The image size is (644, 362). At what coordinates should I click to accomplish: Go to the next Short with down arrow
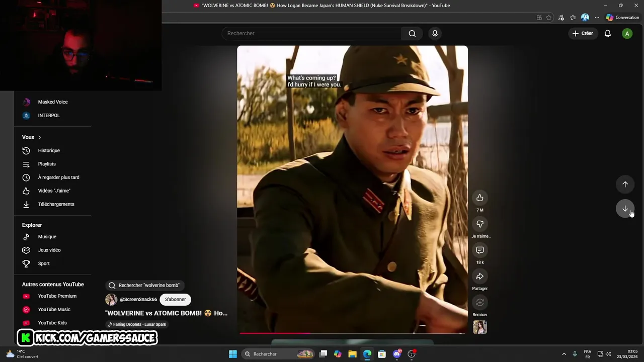click(x=625, y=209)
